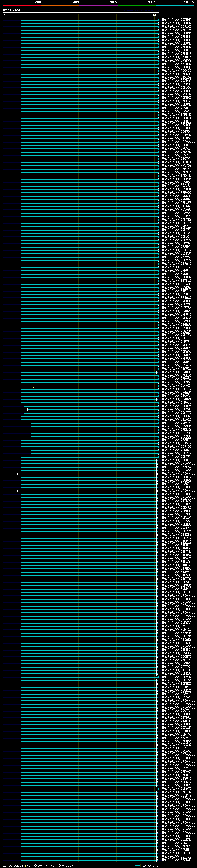Select hit UniRef100_C1K9T9

click(177, 789)
